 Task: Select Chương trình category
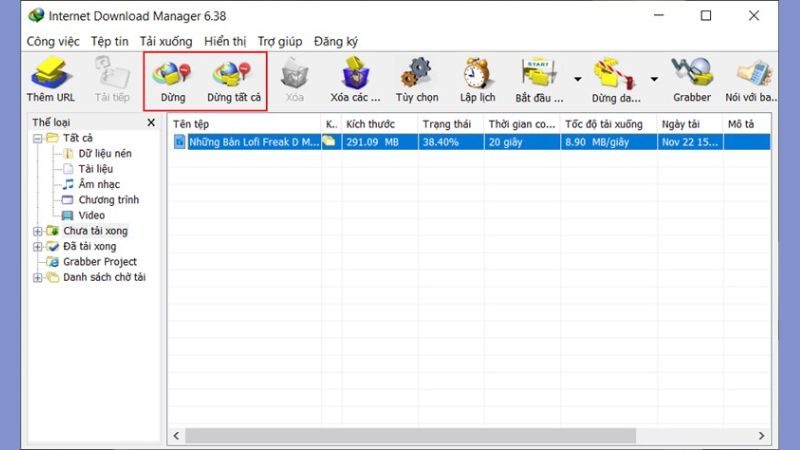tap(109, 199)
